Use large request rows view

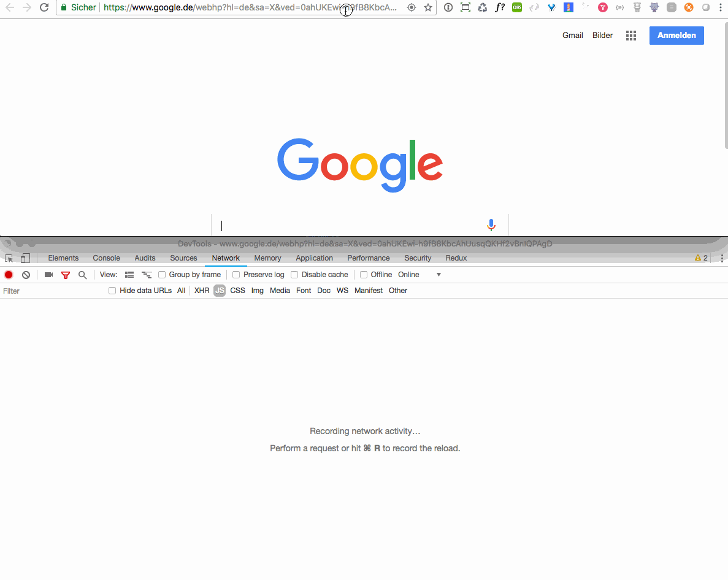click(129, 275)
